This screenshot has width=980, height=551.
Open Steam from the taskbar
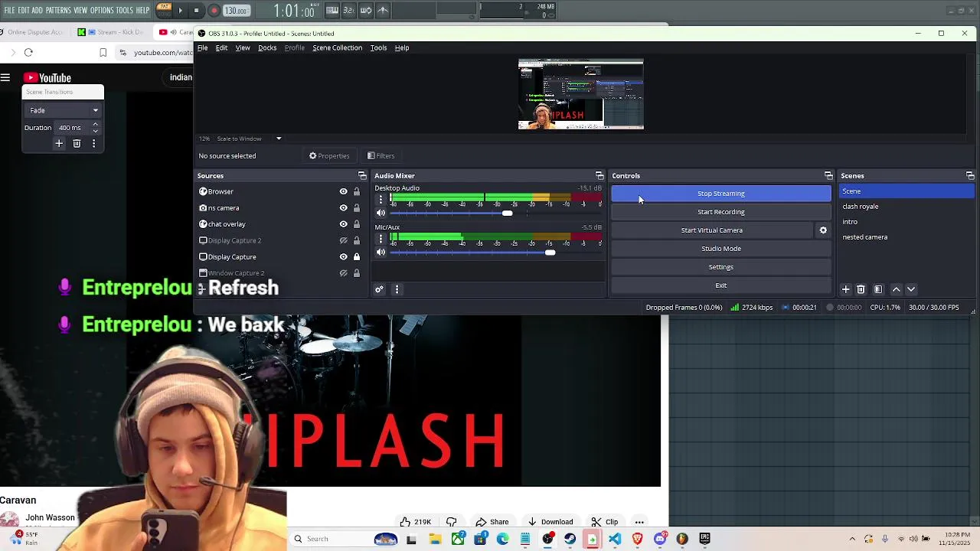tap(570, 539)
